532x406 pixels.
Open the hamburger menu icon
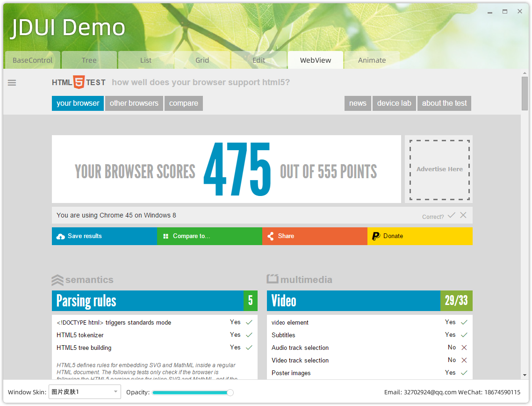point(12,83)
